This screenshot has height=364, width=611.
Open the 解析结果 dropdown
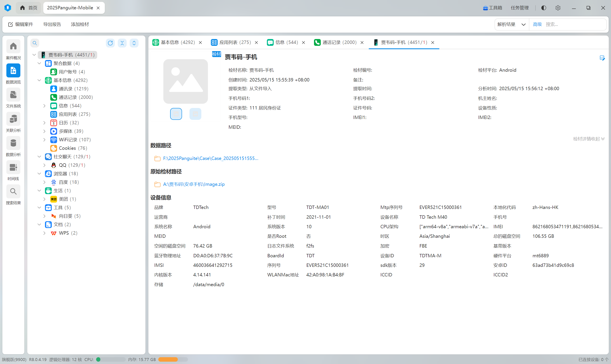pyautogui.click(x=512, y=24)
